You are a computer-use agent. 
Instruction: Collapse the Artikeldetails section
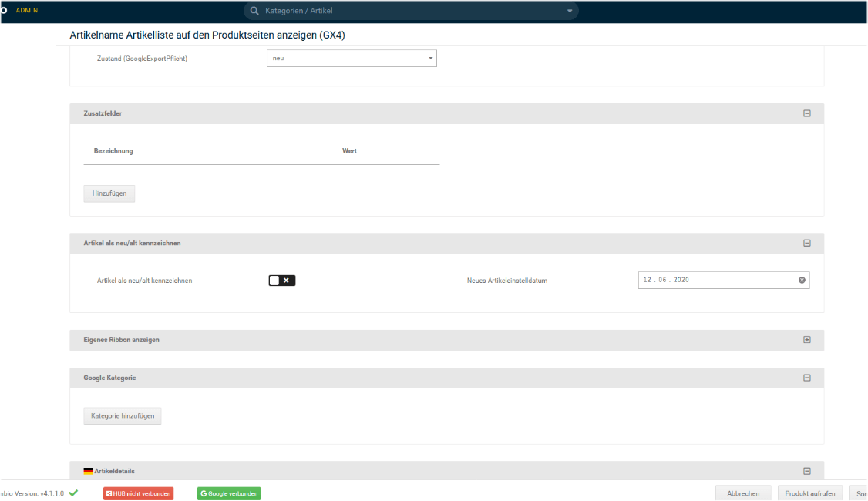807,471
